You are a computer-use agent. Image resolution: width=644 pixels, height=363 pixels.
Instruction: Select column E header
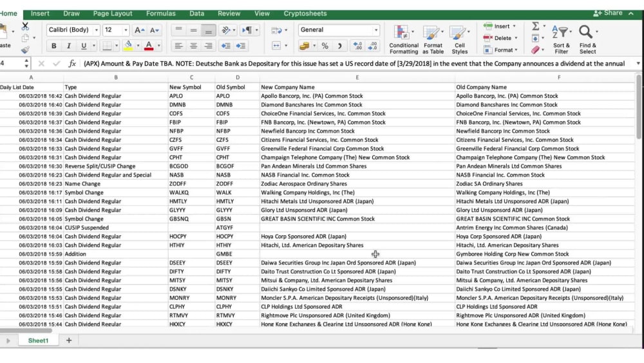(357, 77)
